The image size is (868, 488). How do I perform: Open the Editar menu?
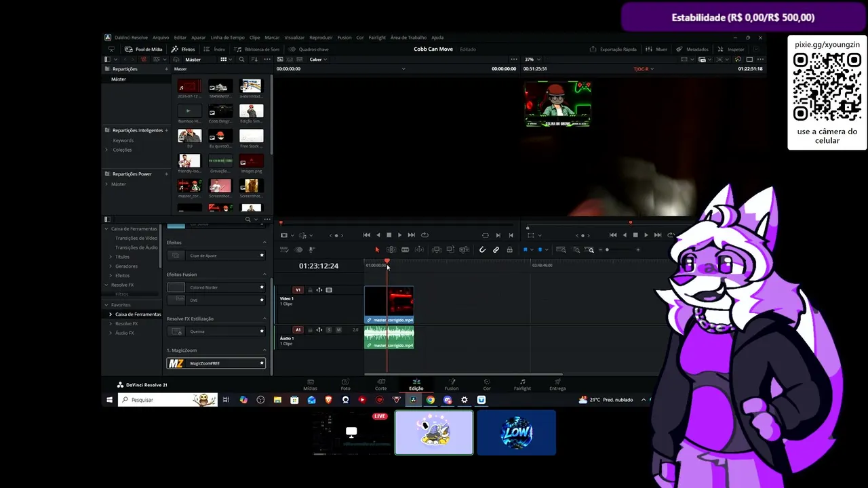click(x=180, y=38)
